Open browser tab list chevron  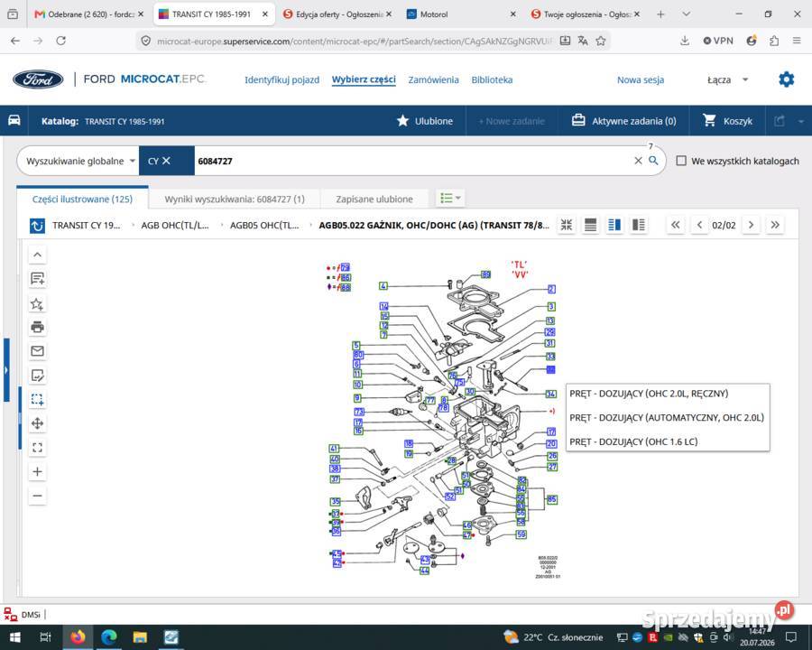point(687,14)
